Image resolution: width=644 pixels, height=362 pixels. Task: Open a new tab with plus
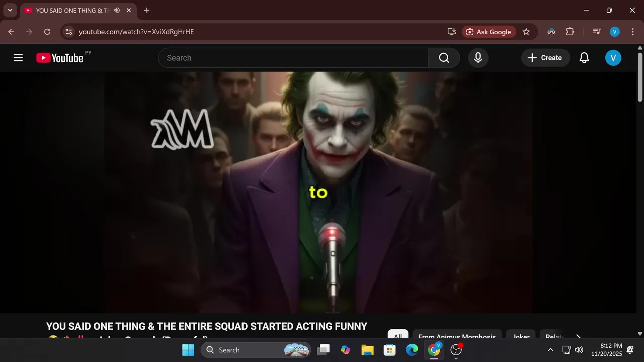point(147,10)
